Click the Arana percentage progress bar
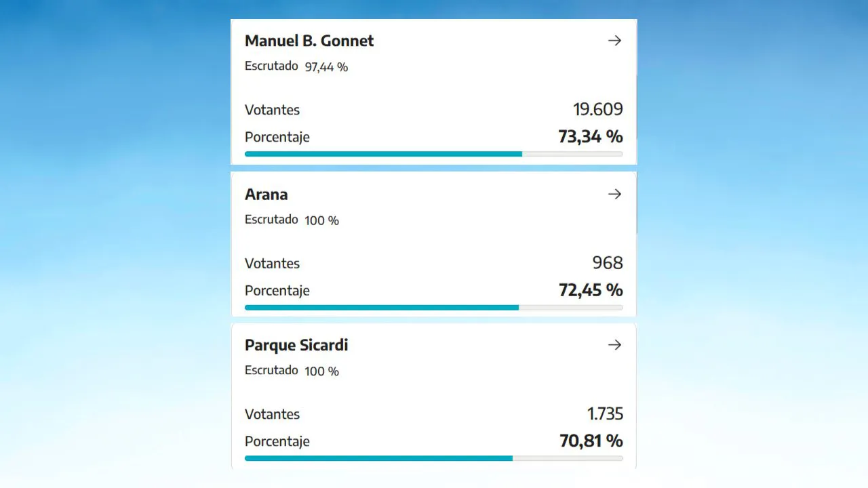 (x=433, y=308)
